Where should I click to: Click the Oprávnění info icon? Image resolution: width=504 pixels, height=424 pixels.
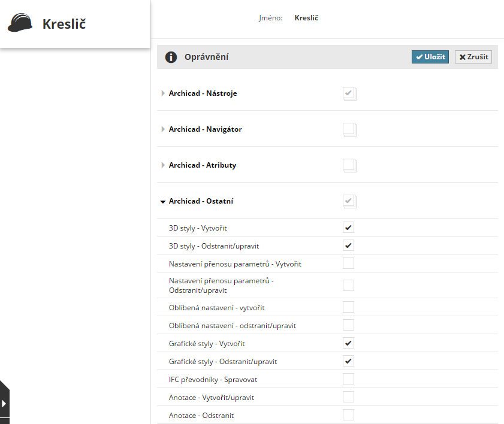pyautogui.click(x=171, y=57)
